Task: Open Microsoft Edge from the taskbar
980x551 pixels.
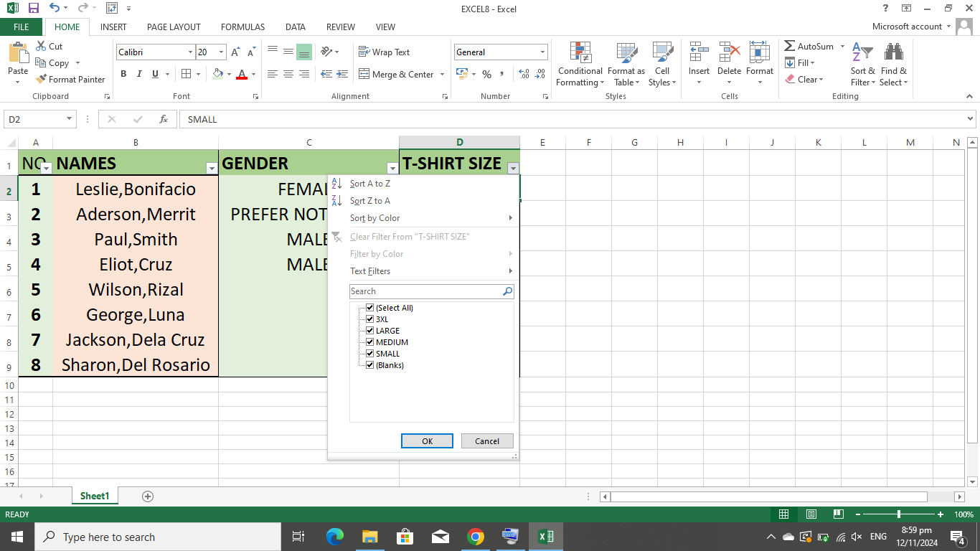Action: pyautogui.click(x=334, y=537)
